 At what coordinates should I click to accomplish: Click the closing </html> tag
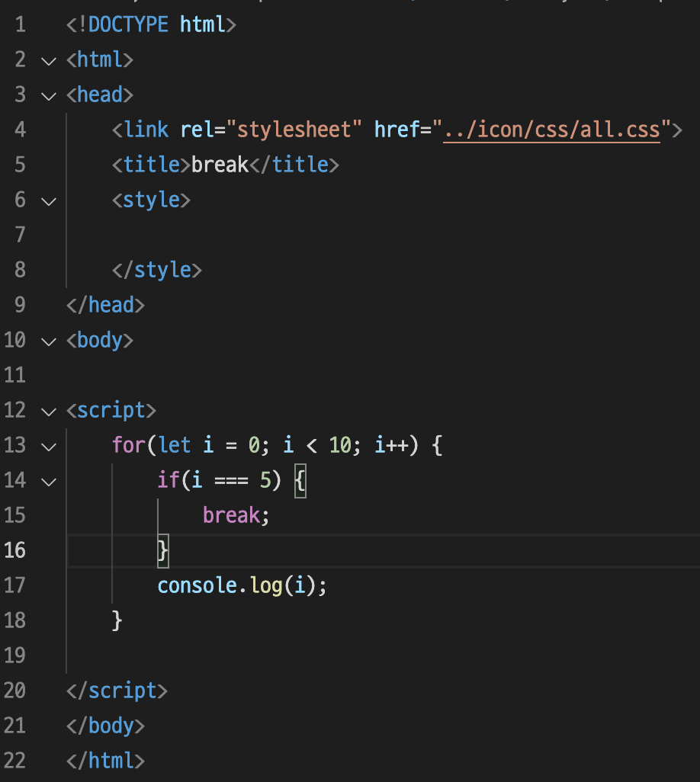point(105,761)
